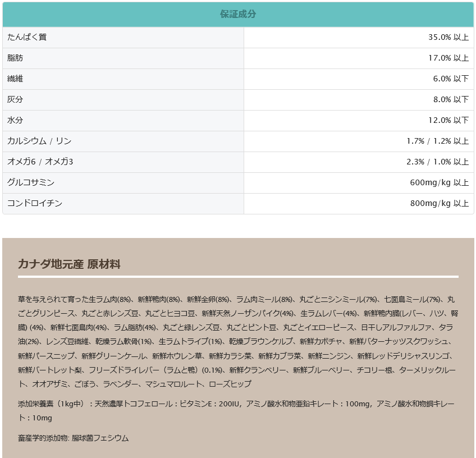The height and width of the screenshot is (458, 476).
Task: Select the オメガ6 / オメガ3 label cell
Action: [40, 162]
